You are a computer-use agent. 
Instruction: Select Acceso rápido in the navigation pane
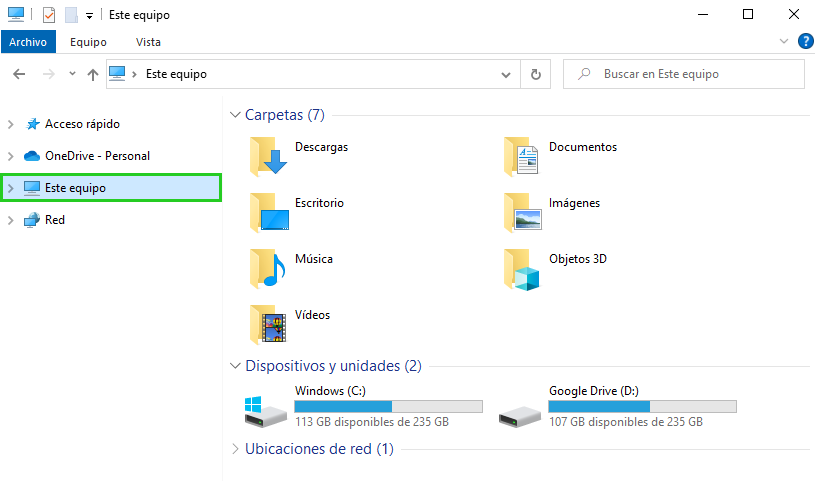pyautogui.click(x=82, y=124)
